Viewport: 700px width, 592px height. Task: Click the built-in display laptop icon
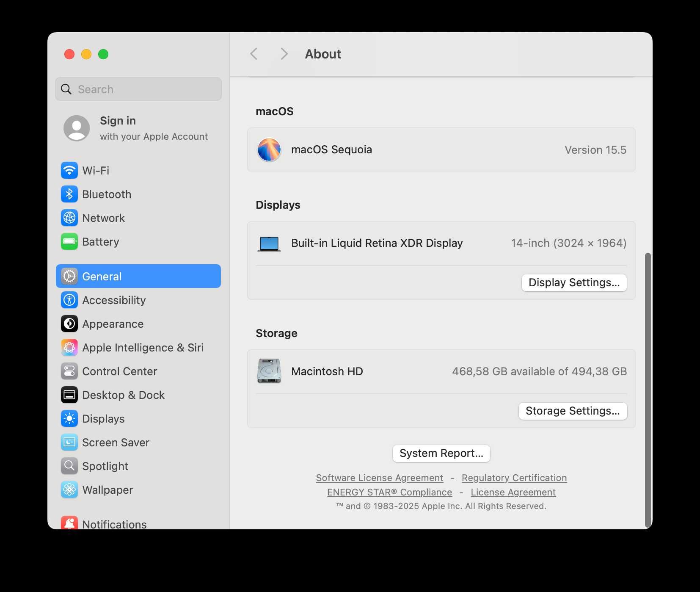(269, 244)
